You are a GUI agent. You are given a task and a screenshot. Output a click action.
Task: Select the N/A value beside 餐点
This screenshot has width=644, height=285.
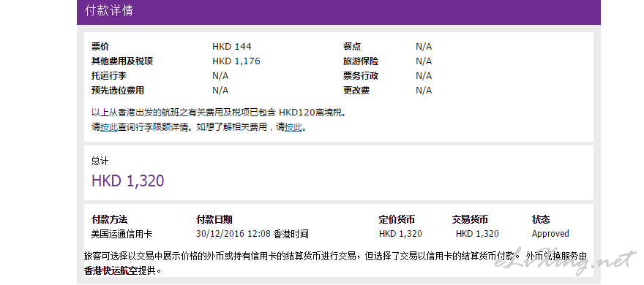click(x=424, y=47)
